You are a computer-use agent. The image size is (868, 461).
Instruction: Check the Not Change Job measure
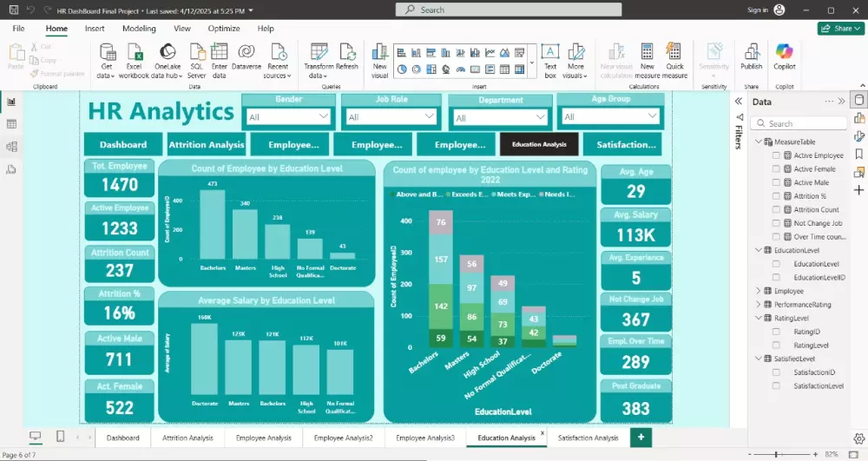point(776,223)
